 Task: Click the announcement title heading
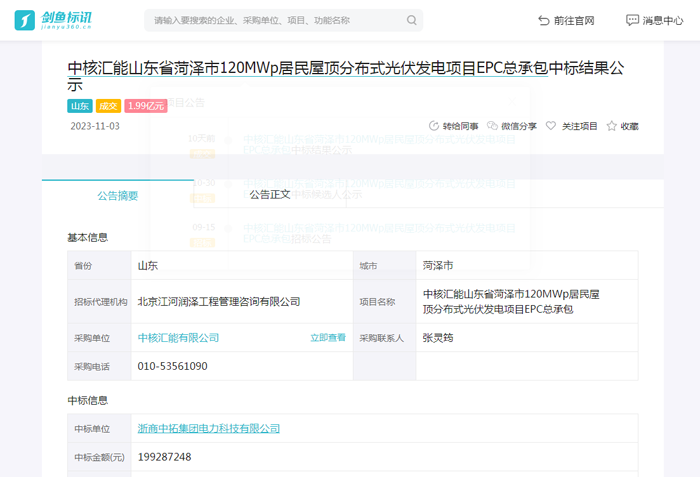point(346,76)
